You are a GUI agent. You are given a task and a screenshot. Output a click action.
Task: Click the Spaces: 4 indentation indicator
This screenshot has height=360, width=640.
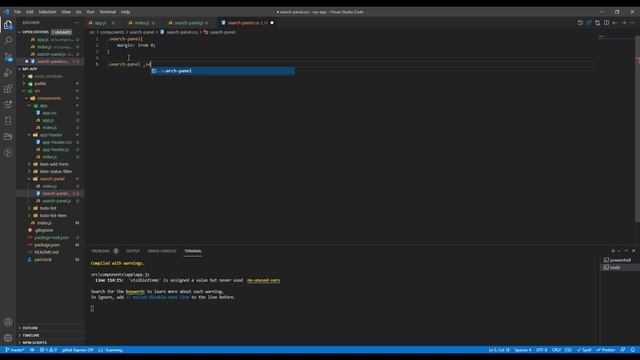point(523,350)
